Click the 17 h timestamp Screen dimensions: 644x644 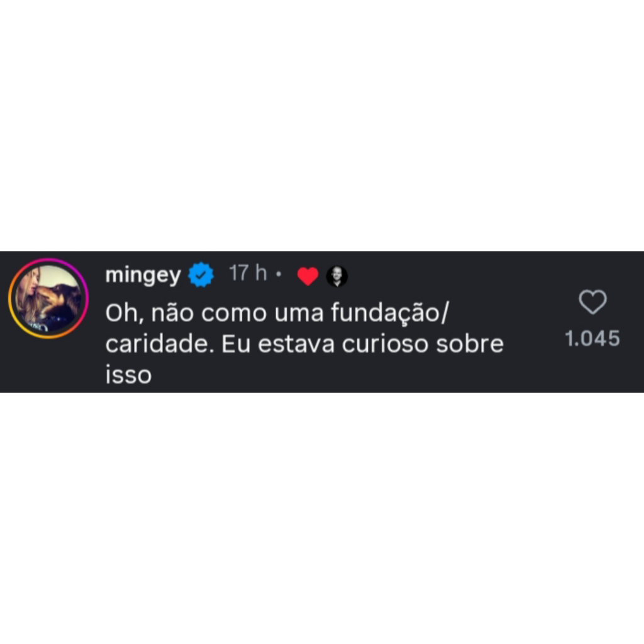pos(248,273)
